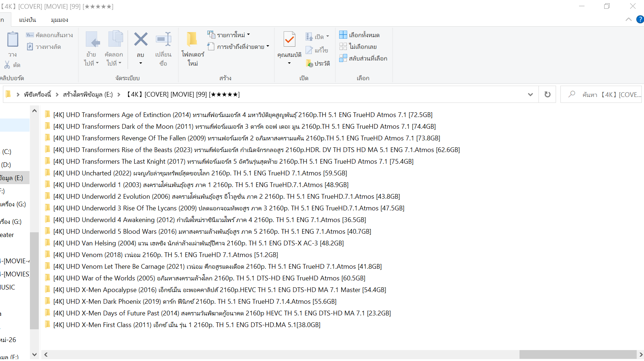
Task: Click the Delete (ลบ) X icon
Action: pyautogui.click(x=141, y=39)
